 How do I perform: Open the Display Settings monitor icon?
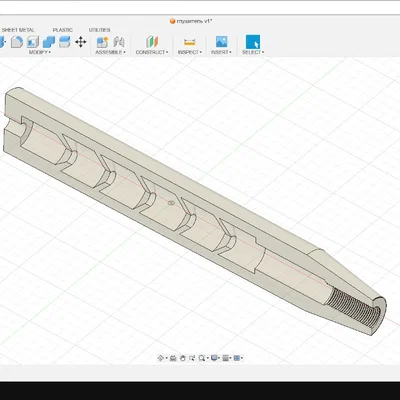coord(214,358)
